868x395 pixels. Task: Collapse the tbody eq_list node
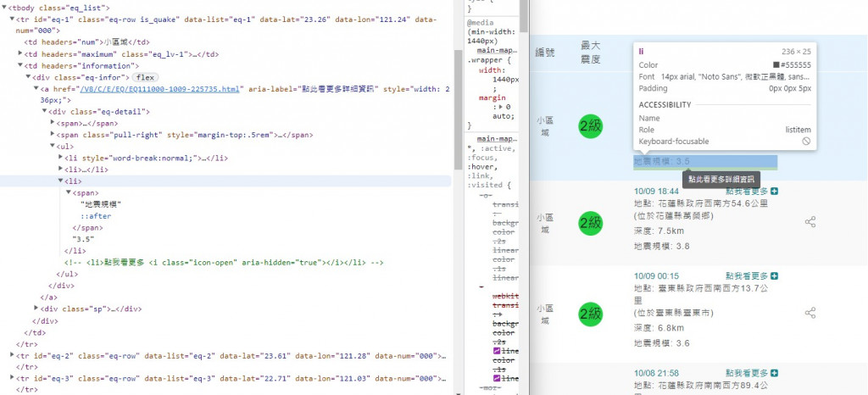click(4, 8)
